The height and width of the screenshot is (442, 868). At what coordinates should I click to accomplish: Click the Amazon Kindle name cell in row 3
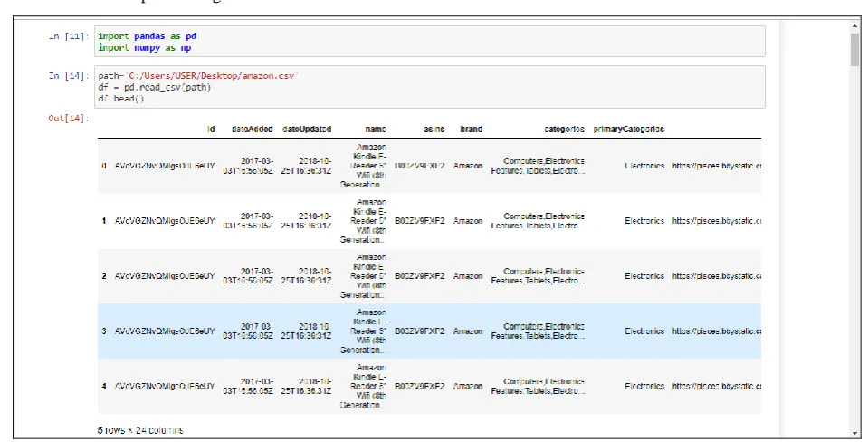(x=363, y=331)
